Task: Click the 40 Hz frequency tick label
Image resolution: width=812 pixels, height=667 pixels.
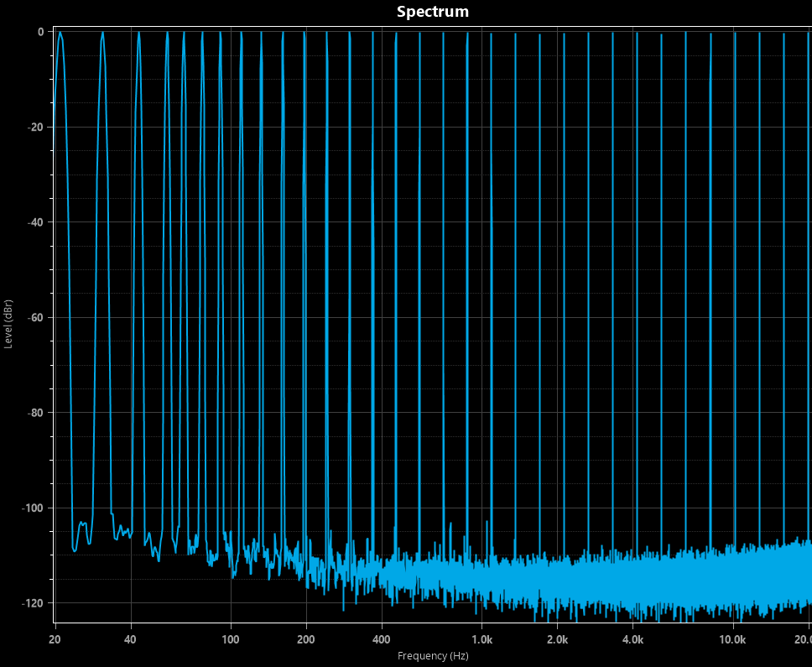Action: [x=131, y=639]
